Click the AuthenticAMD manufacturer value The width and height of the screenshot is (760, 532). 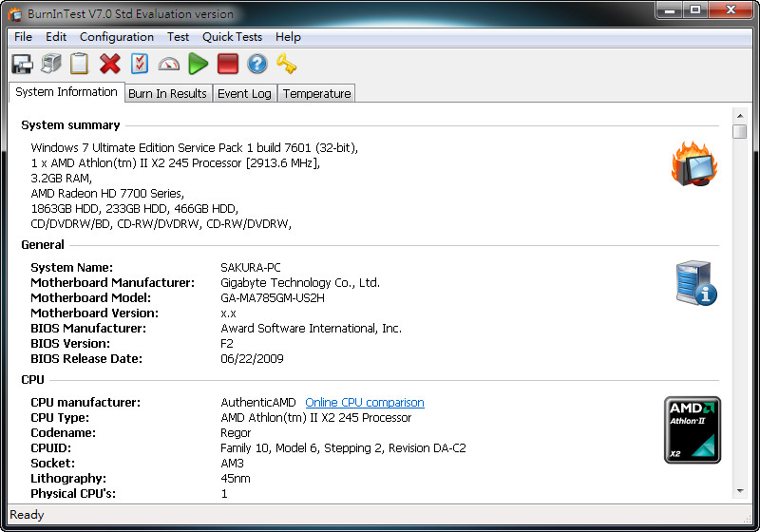pyautogui.click(x=257, y=403)
